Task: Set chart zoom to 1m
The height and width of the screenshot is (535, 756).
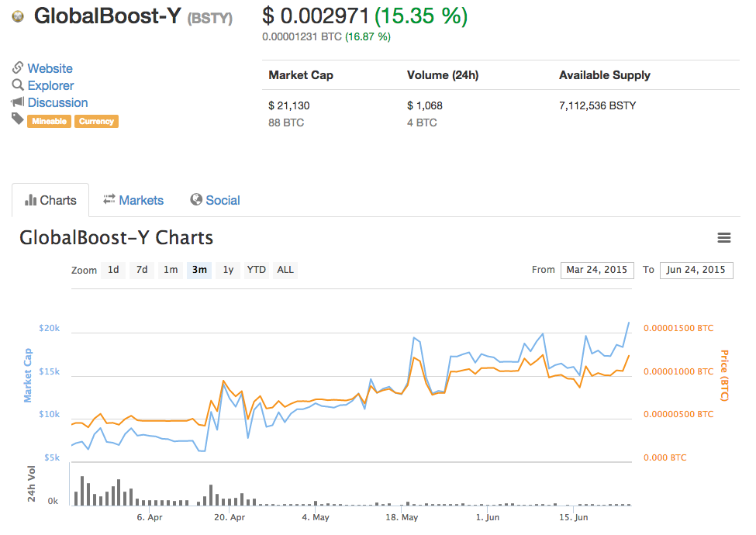Action: pos(171,270)
